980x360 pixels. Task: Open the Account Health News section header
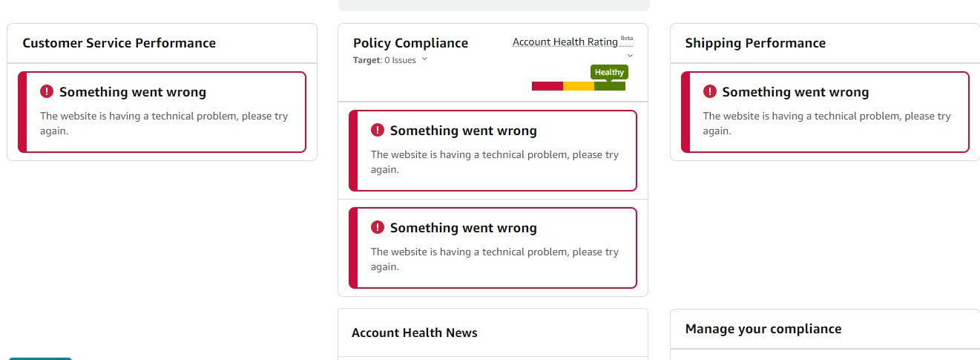pos(415,333)
